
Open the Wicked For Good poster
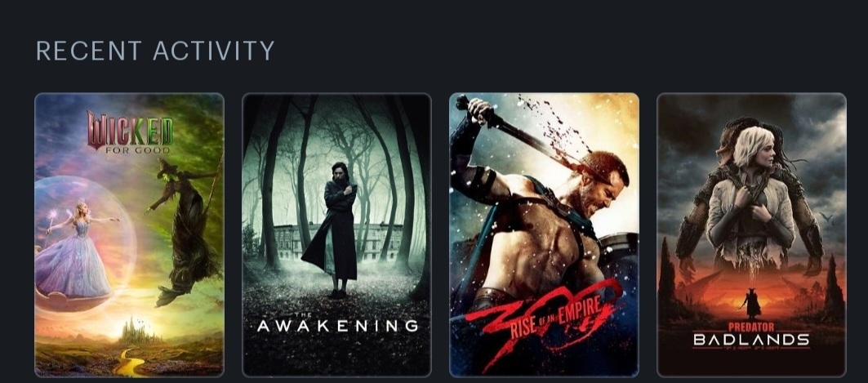130,234
